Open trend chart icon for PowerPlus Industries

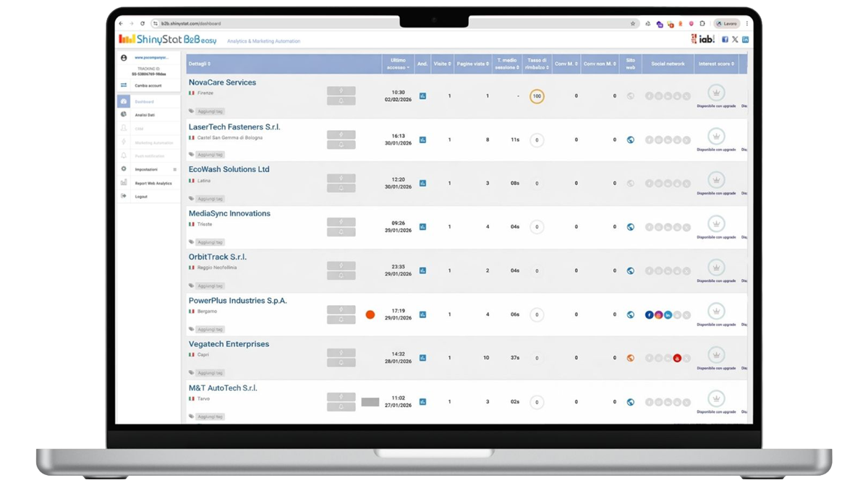click(422, 314)
